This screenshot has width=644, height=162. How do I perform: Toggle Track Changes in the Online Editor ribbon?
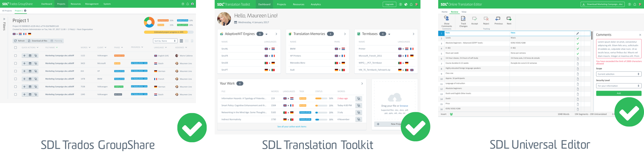point(463,21)
